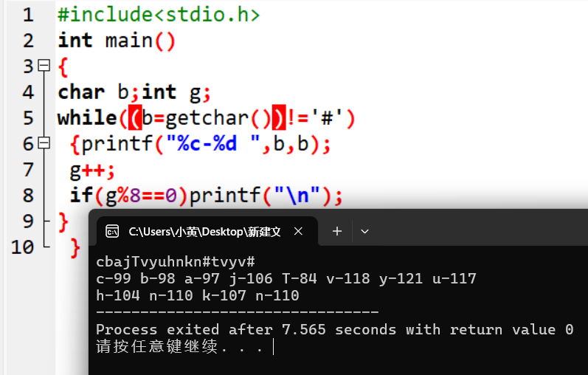588x375 pixels.
Task: Click the terminal icon in tab
Action: coord(112,232)
